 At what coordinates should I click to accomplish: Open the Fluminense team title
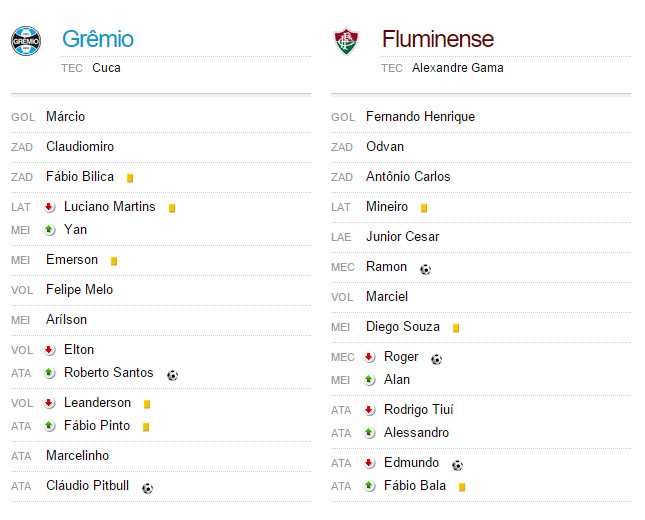point(438,39)
